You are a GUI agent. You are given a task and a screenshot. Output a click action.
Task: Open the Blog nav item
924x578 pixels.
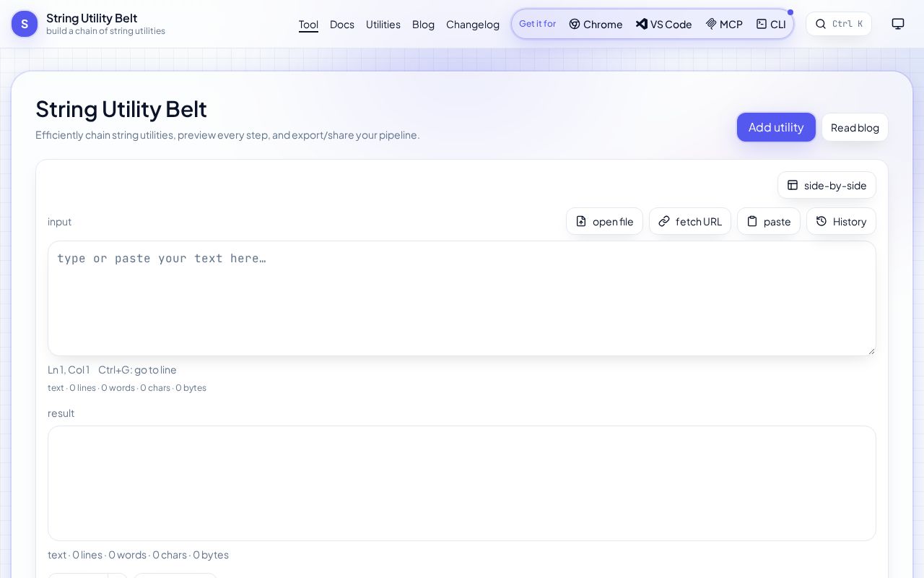[423, 24]
